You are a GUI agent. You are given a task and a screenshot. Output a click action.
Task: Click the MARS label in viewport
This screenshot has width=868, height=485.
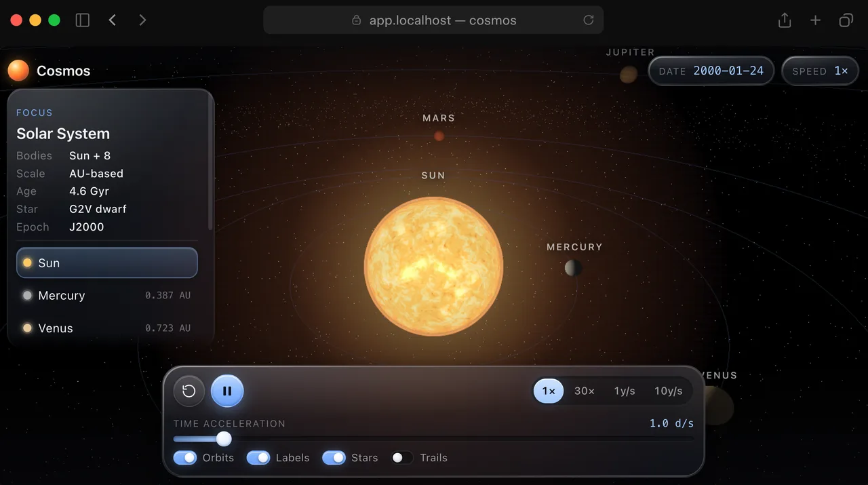pyautogui.click(x=439, y=118)
